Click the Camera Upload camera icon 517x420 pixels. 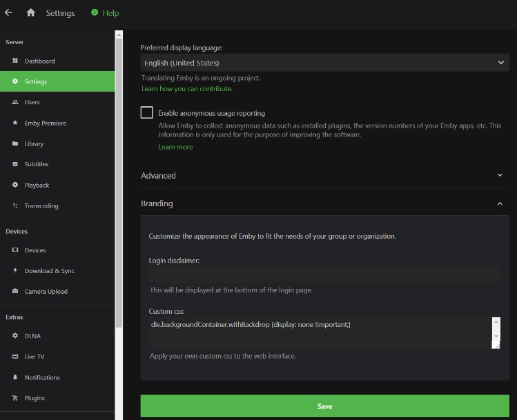tap(15, 291)
